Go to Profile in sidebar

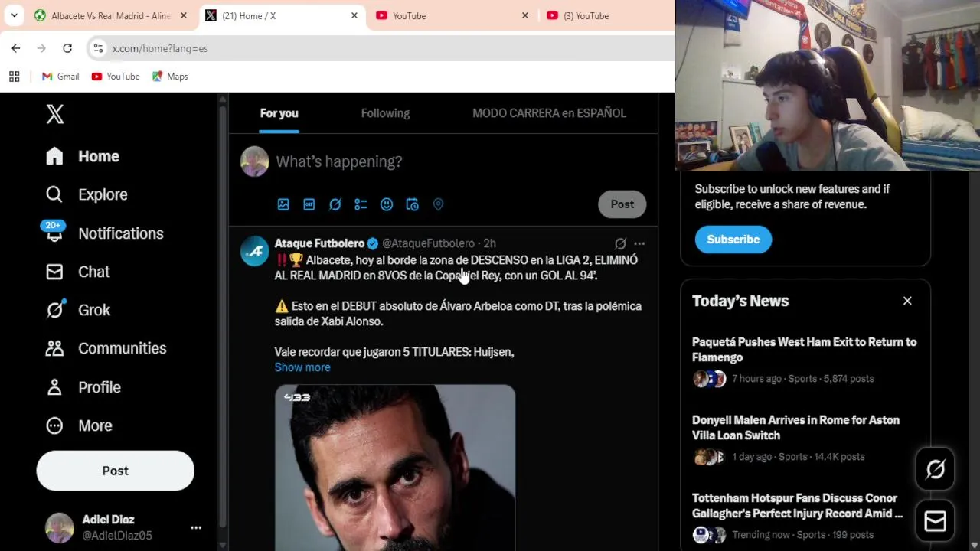pos(83,387)
